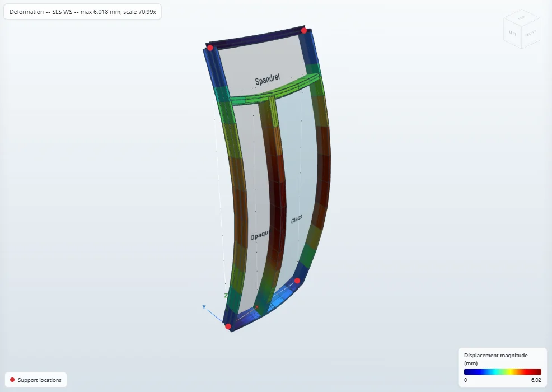Click the Opaque panel label
552x392 pixels.
(260, 235)
